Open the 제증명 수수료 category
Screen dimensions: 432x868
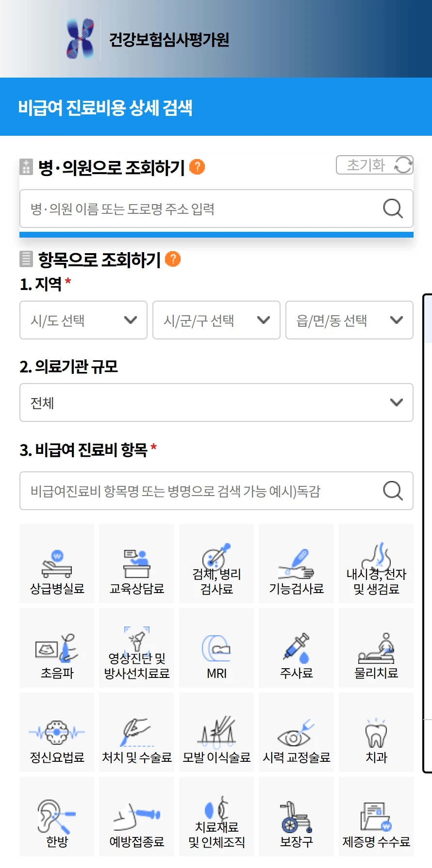(x=376, y=817)
